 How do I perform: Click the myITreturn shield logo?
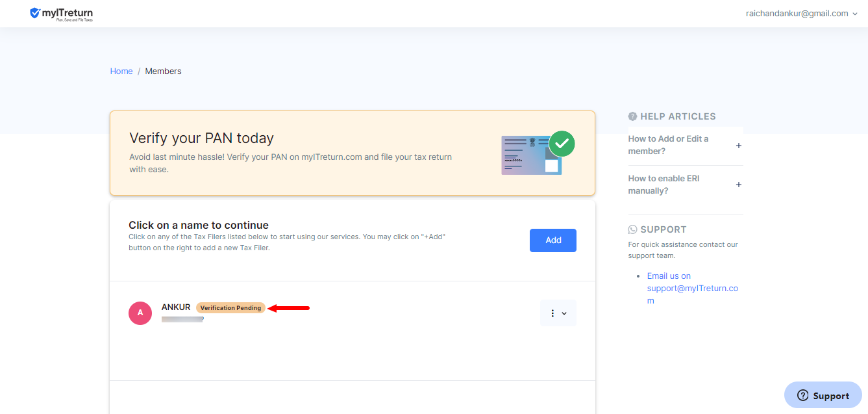(x=35, y=13)
